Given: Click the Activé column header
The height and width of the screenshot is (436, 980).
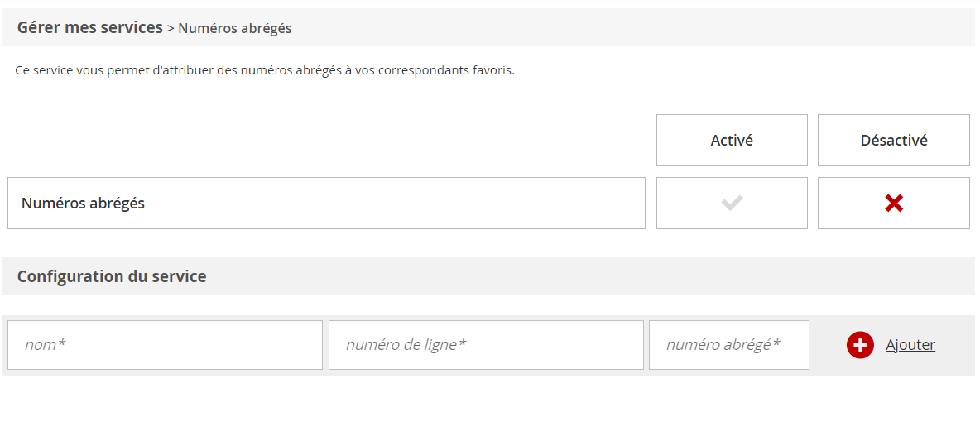Looking at the screenshot, I should [x=732, y=140].
